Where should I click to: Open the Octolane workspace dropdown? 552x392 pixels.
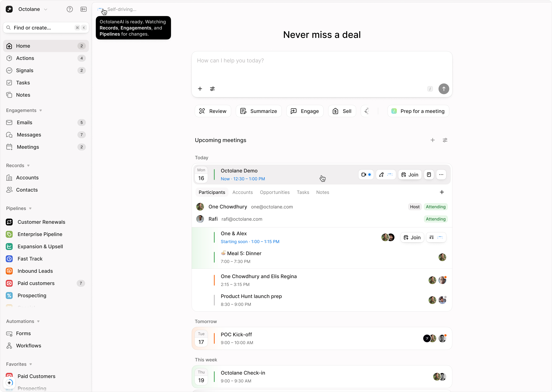coord(46,9)
